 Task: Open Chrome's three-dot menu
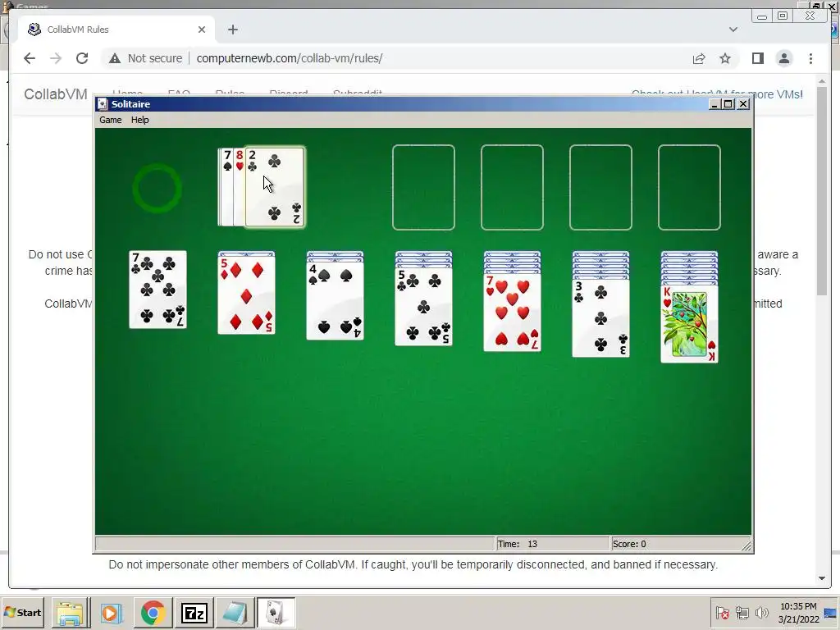pos(810,58)
